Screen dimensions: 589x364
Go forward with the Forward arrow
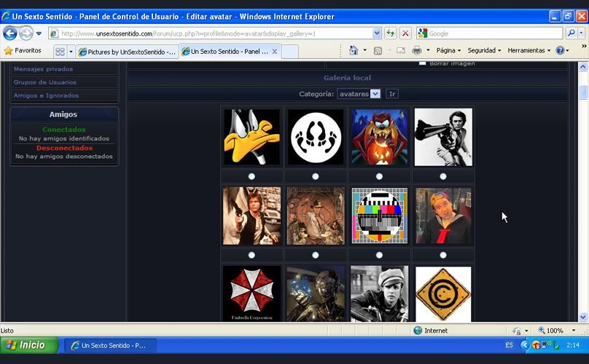pyautogui.click(x=26, y=33)
